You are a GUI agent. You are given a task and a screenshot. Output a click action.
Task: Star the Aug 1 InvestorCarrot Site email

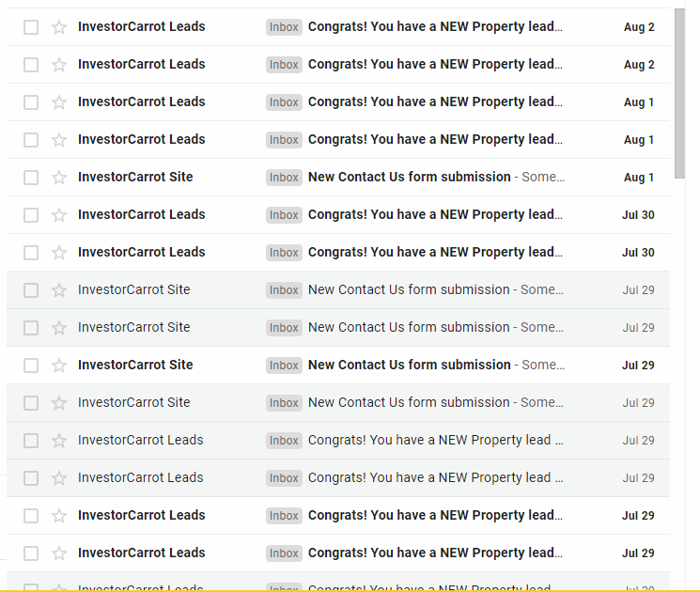[59, 178]
